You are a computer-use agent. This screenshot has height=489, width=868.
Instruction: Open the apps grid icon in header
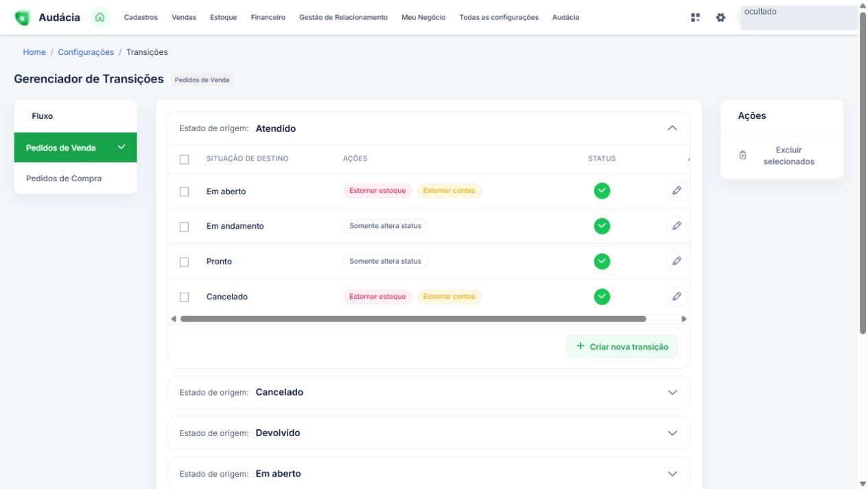pos(696,17)
